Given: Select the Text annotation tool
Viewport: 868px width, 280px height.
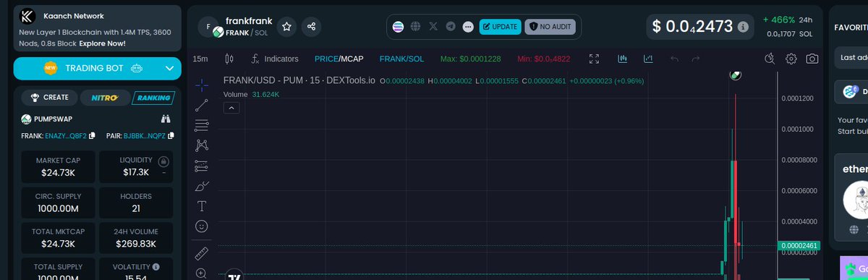Looking at the screenshot, I should tap(202, 206).
